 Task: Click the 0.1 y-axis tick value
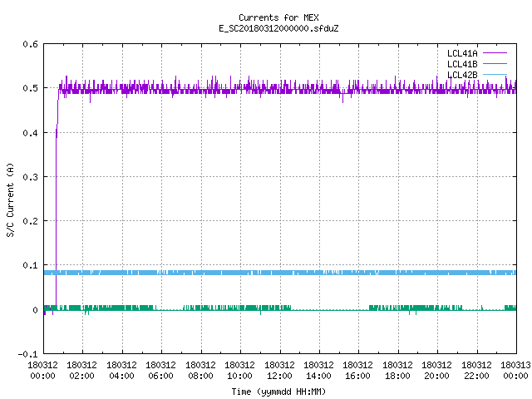[x=30, y=265]
